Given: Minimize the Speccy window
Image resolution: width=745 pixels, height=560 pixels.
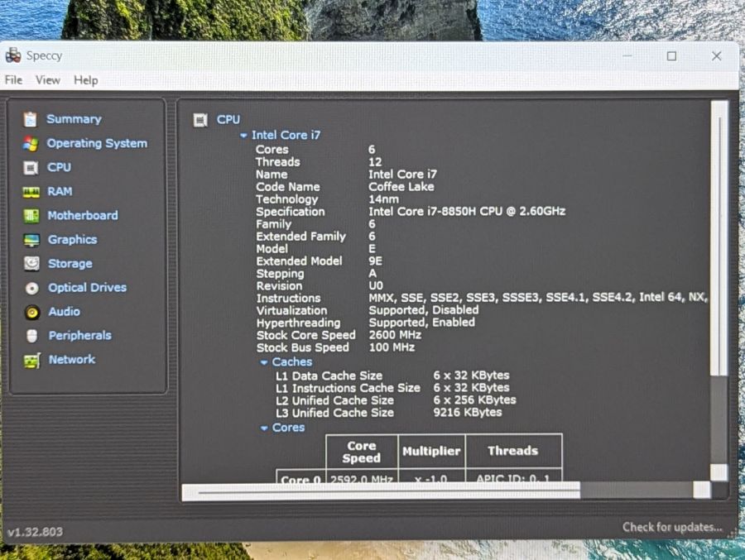Looking at the screenshot, I should [627, 56].
